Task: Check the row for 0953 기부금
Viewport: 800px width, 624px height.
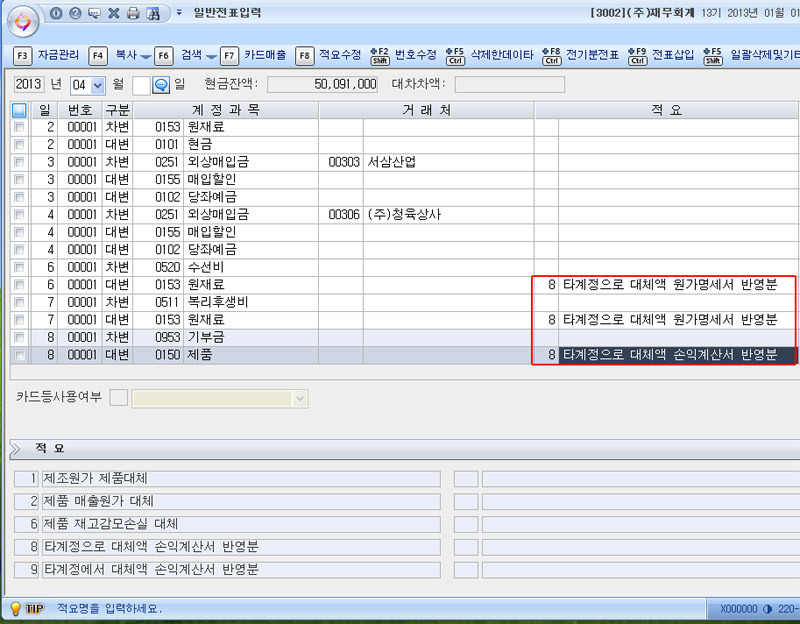Action: pos(19,337)
